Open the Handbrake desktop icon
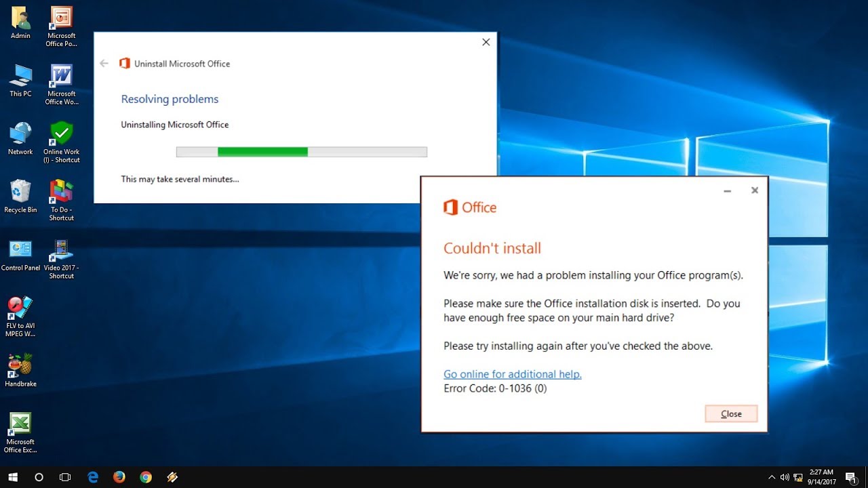The image size is (868, 488). point(20,371)
